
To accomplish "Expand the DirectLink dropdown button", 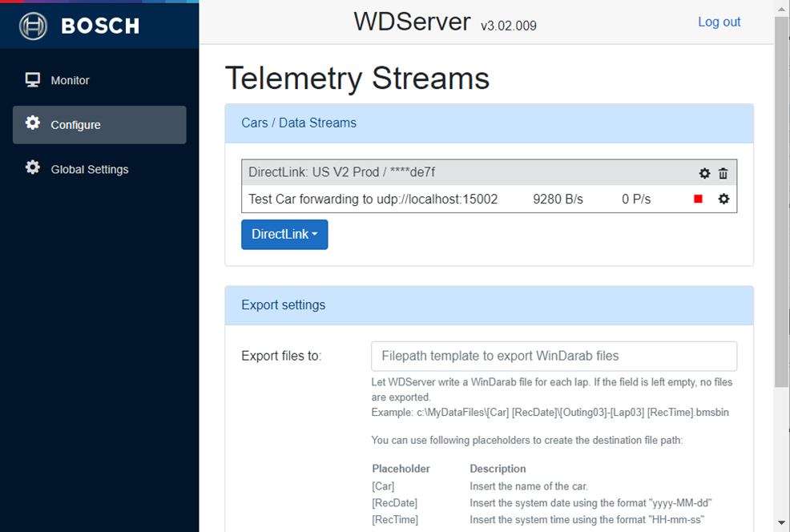I will click(284, 234).
